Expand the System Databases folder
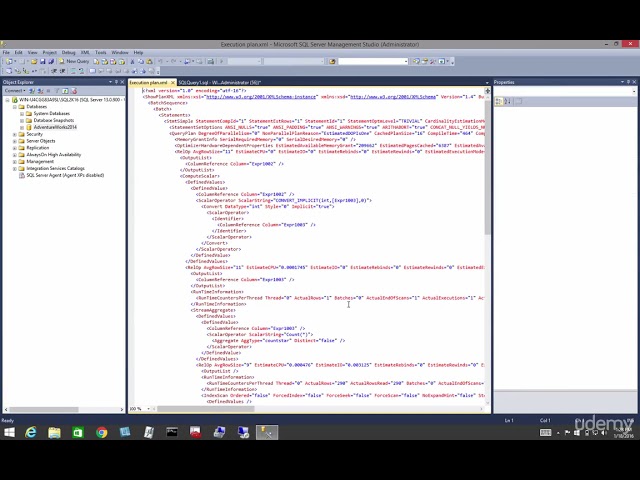Image resolution: width=640 pixels, height=480 pixels. pos(22,113)
